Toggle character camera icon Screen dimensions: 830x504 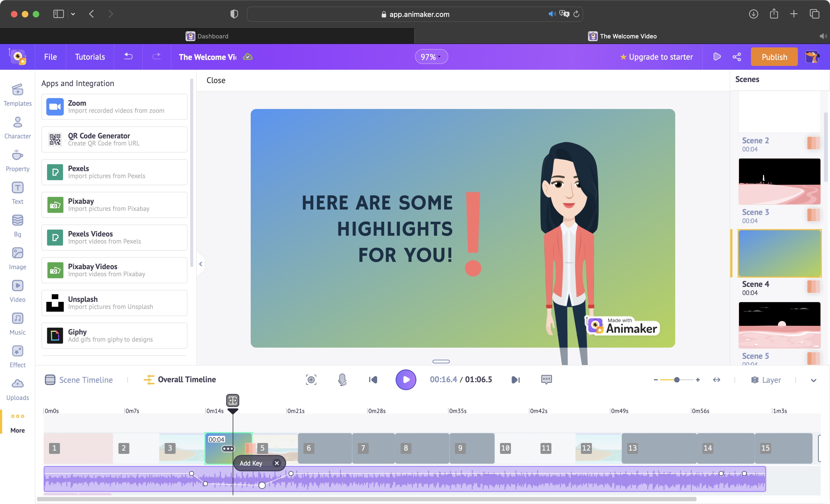(x=311, y=379)
